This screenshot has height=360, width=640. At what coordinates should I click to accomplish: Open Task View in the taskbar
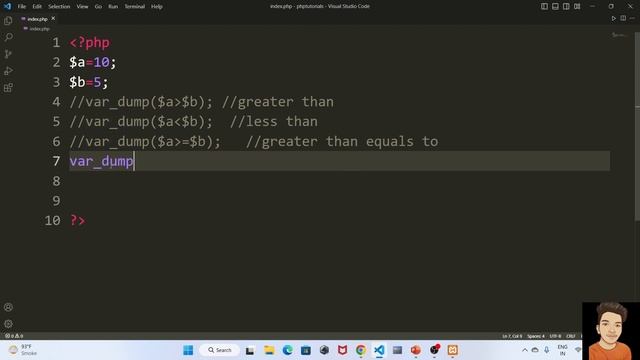click(x=250, y=350)
